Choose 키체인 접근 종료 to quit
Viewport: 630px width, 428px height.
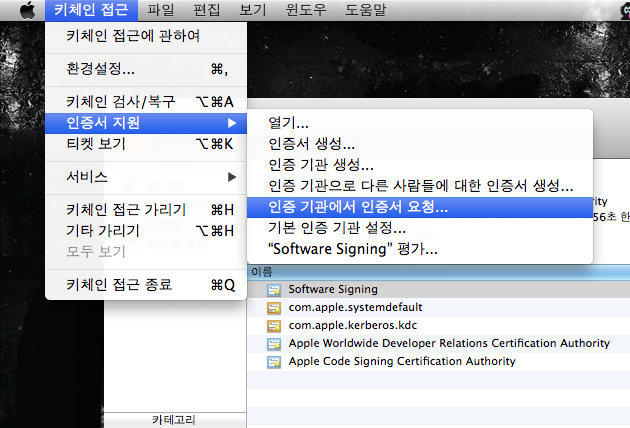click(146, 285)
